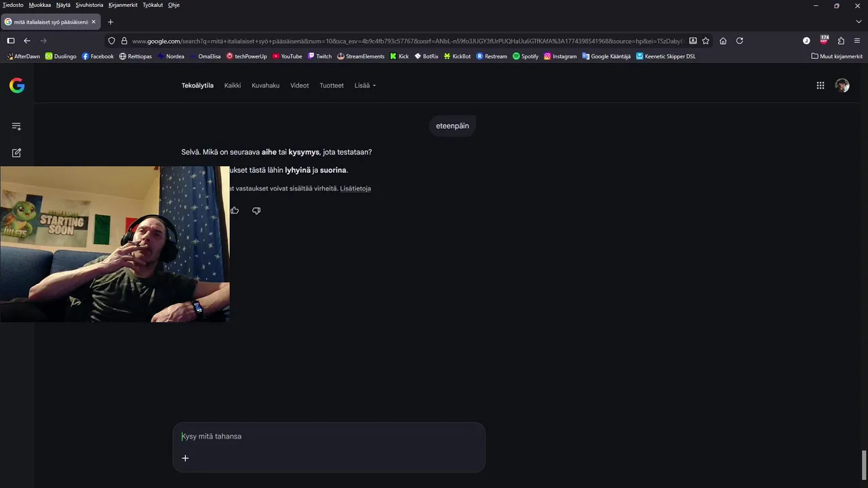
Task: Click the site padlock icon
Action: 124,41
